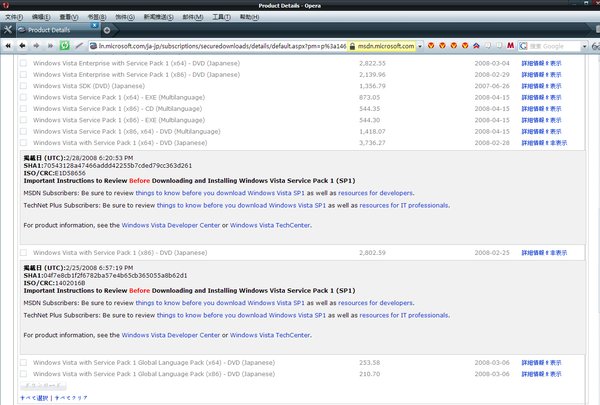The image size is (600, 405).
Task: Show details for Service Pack 1 (x86) CD
Action: coord(541,109)
